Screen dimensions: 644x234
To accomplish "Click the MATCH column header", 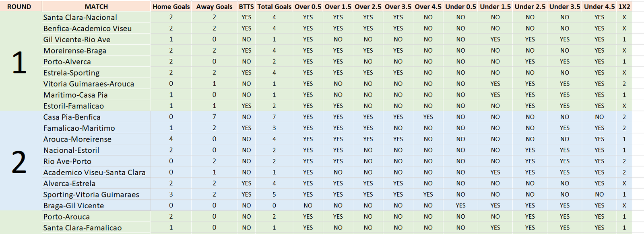I will tap(96, 6).
